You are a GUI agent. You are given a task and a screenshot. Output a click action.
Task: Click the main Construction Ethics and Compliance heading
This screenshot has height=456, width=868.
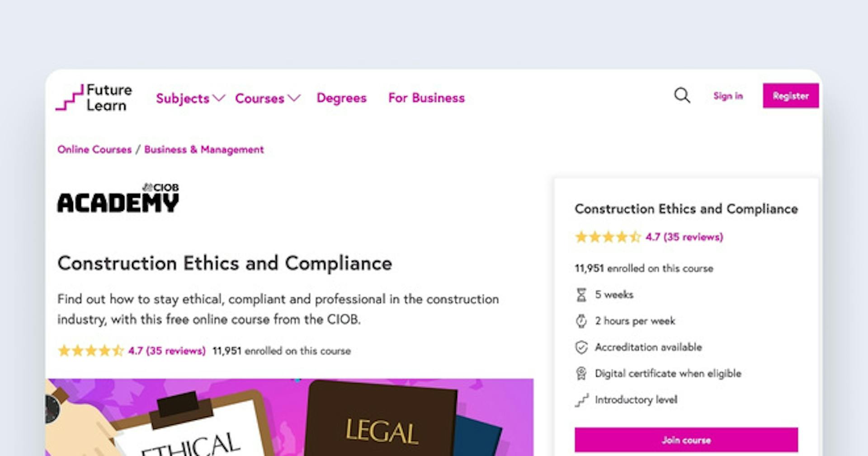225,263
